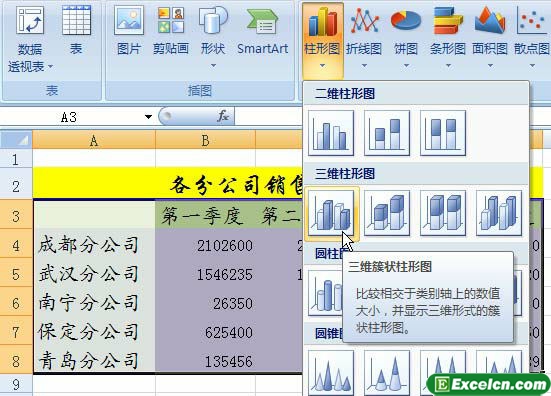Open the area chart (面积图) menu

(490, 37)
